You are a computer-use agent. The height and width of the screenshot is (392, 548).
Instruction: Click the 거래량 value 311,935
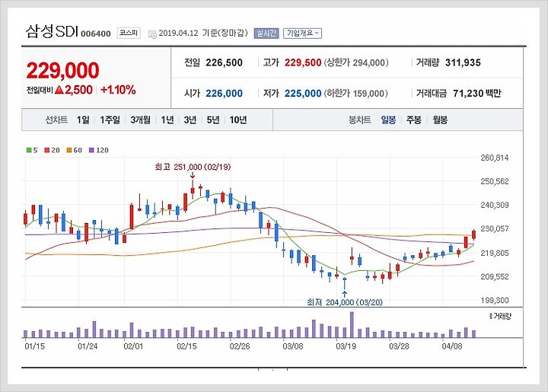(463, 63)
